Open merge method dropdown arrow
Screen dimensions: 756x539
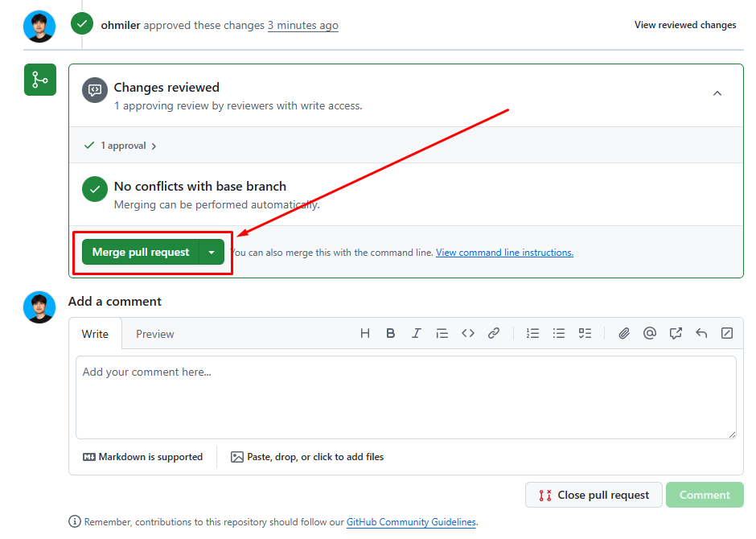click(x=212, y=252)
